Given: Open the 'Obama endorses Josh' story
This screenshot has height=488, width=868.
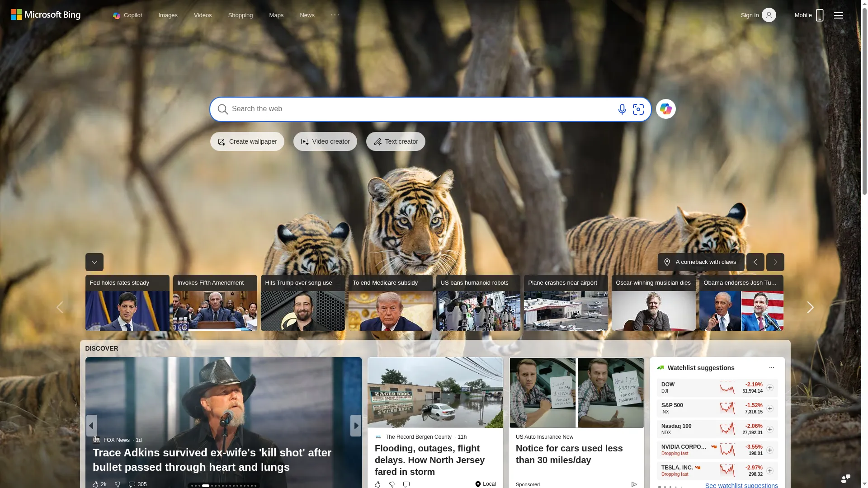Looking at the screenshot, I should point(741,303).
